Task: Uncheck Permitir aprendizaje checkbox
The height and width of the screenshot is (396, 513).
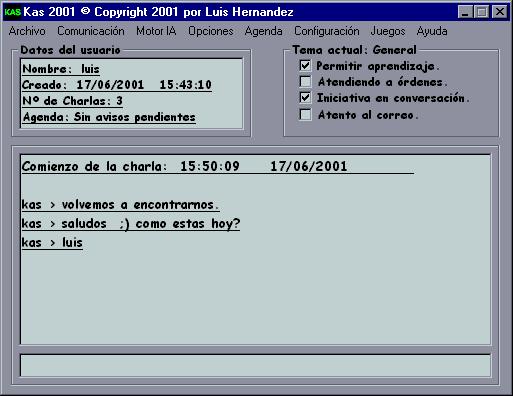Action: [x=305, y=65]
